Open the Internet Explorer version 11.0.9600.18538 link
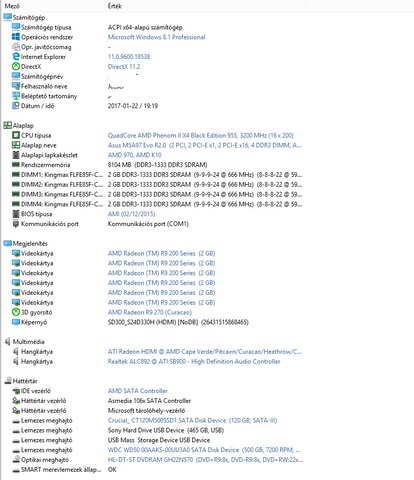Screen dimensions: 414x480 click(x=129, y=57)
